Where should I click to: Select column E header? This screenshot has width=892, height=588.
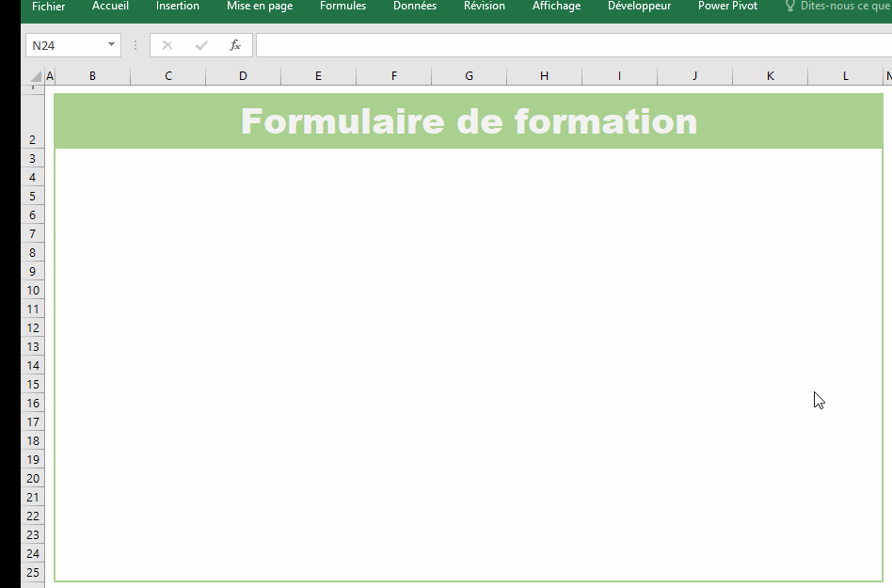(x=319, y=76)
